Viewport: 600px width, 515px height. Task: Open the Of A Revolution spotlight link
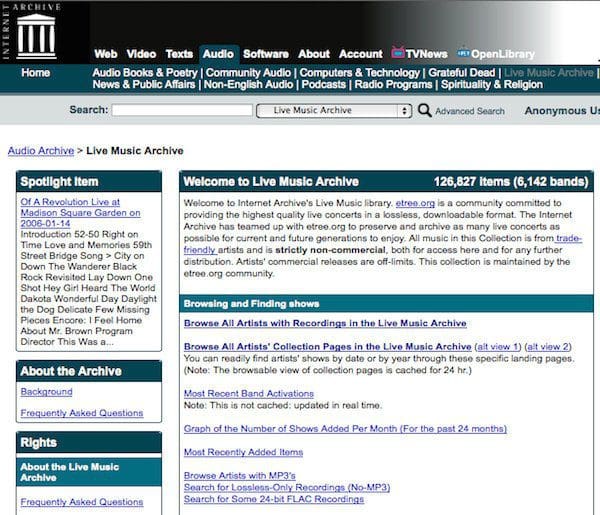click(x=80, y=213)
